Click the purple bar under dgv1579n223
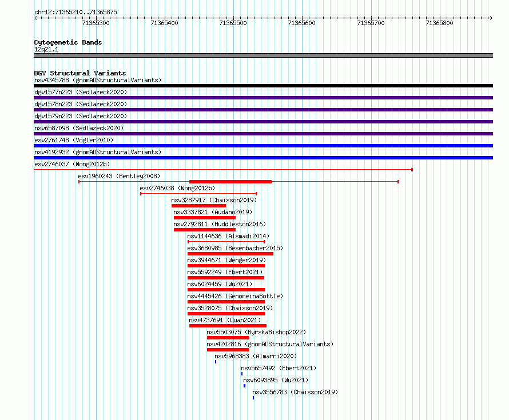Image resolution: width=509 pixels, height=420 pixels. tap(263, 122)
